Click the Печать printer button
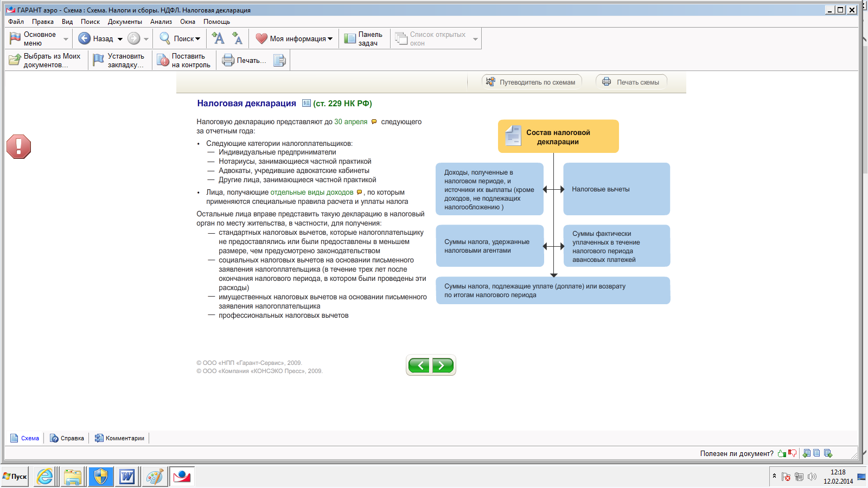This screenshot has width=868, height=488. (x=244, y=60)
